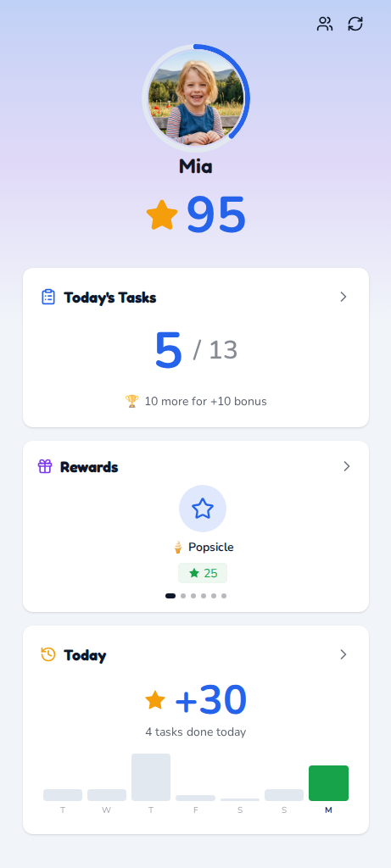Image resolution: width=391 pixels, height=868 pixels.
Task: Click the Today's Tasks clipboard icon
Action: point(48,298)
